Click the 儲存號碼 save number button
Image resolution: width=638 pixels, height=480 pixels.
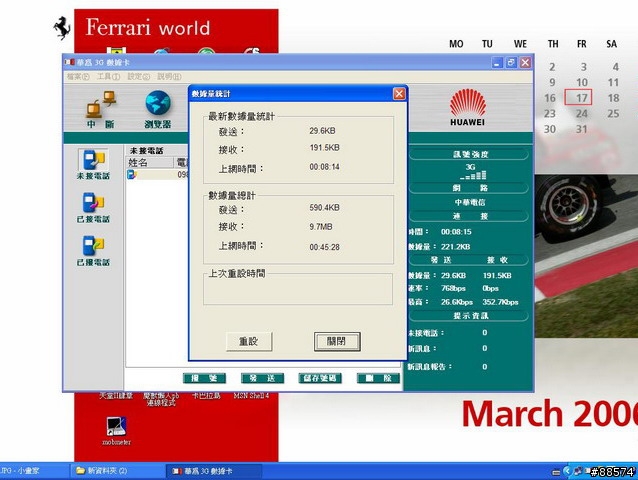click(320, 378)
